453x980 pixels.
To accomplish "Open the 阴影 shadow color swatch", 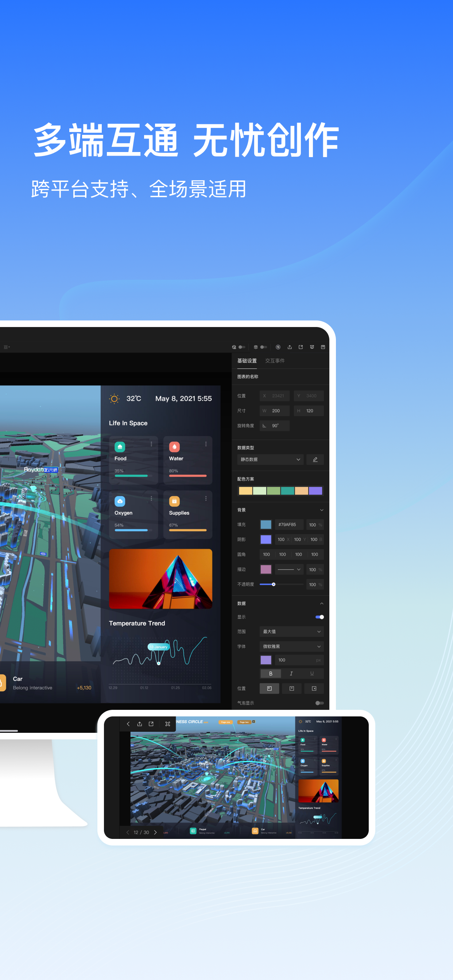I will tap(266, 539).
